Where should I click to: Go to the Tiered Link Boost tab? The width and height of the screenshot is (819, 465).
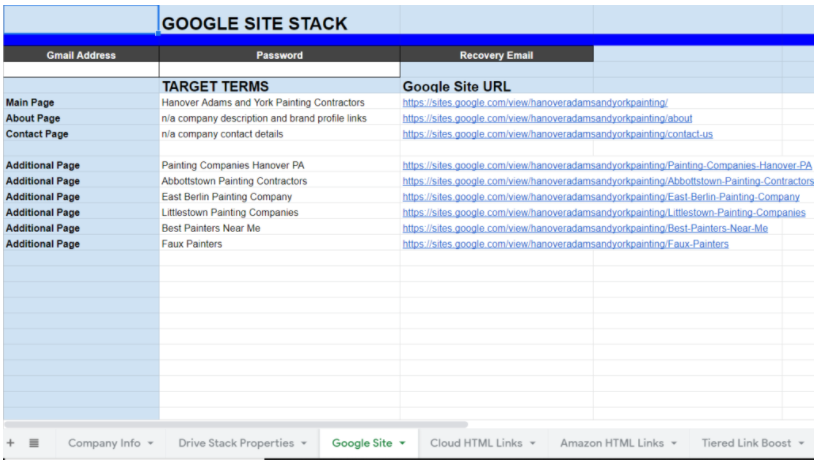(746, 443)
